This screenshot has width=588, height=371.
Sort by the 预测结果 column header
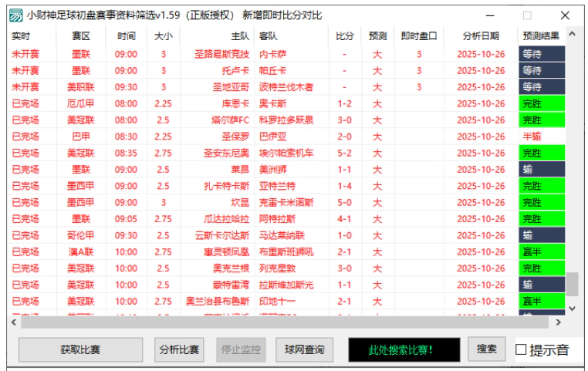click(541, 35)
